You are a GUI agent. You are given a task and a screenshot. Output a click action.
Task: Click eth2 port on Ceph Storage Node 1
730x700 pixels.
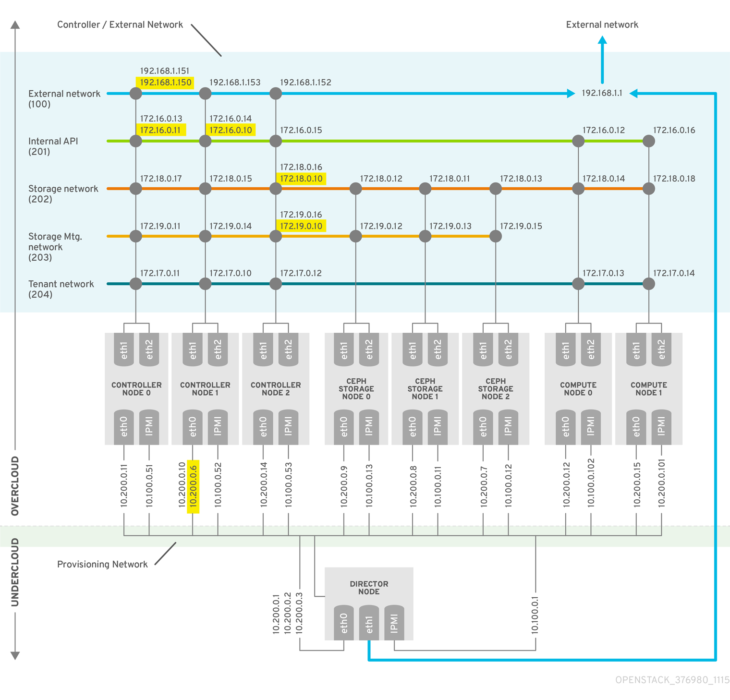point(438,350)
